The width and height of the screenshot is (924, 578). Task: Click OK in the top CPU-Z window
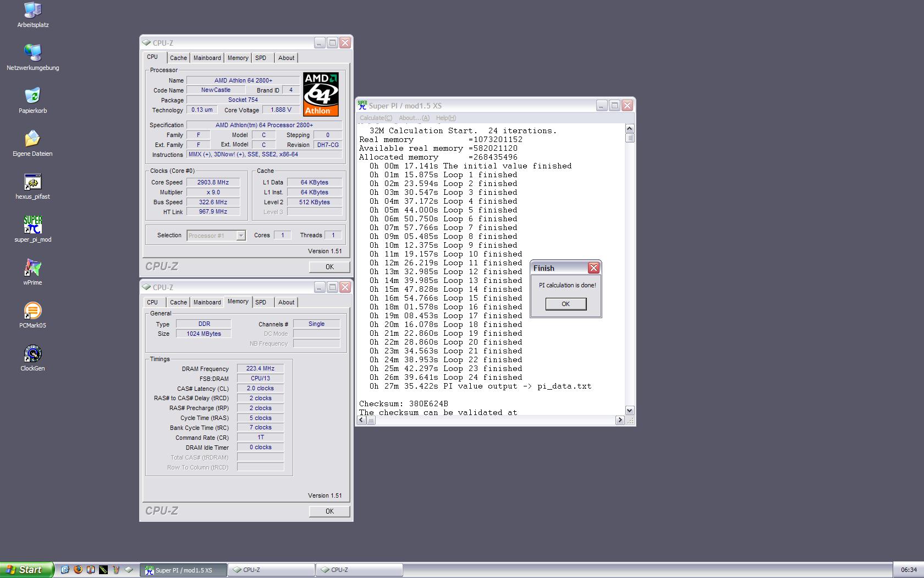click(x=329, y=267)
